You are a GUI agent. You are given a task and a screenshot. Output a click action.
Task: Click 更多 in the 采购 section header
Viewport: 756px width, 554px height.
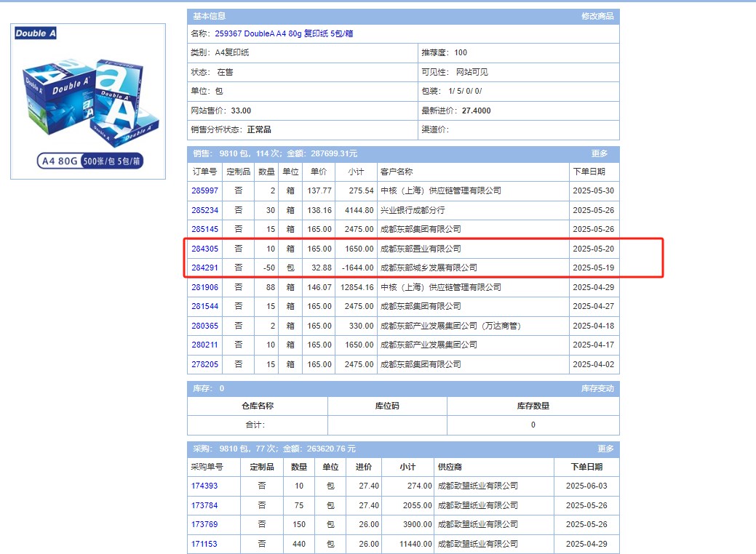(x=605, y=449)
